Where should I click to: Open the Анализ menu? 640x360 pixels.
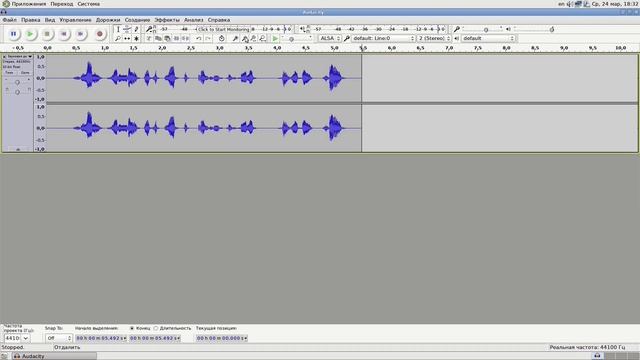pos(193,20)
